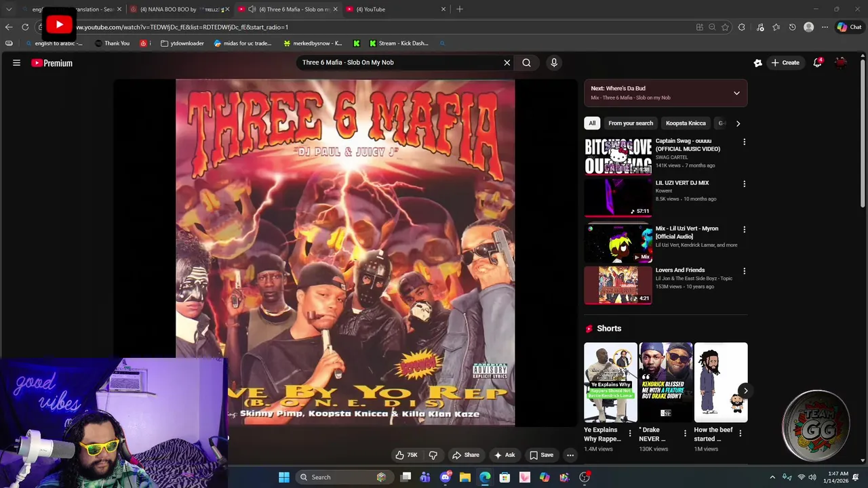868x488 pixels.
Task: Open media control music note icon
Action: [760, 27]
